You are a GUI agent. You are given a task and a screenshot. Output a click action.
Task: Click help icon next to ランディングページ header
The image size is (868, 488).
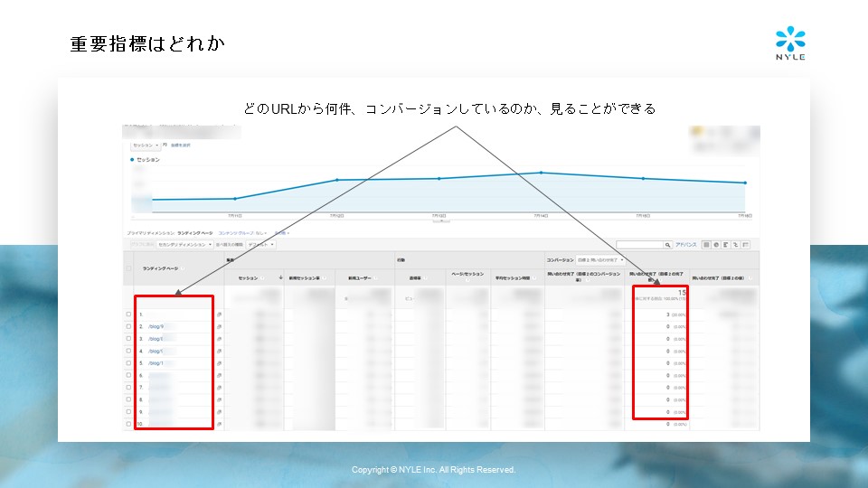click(x=183, y=268)
